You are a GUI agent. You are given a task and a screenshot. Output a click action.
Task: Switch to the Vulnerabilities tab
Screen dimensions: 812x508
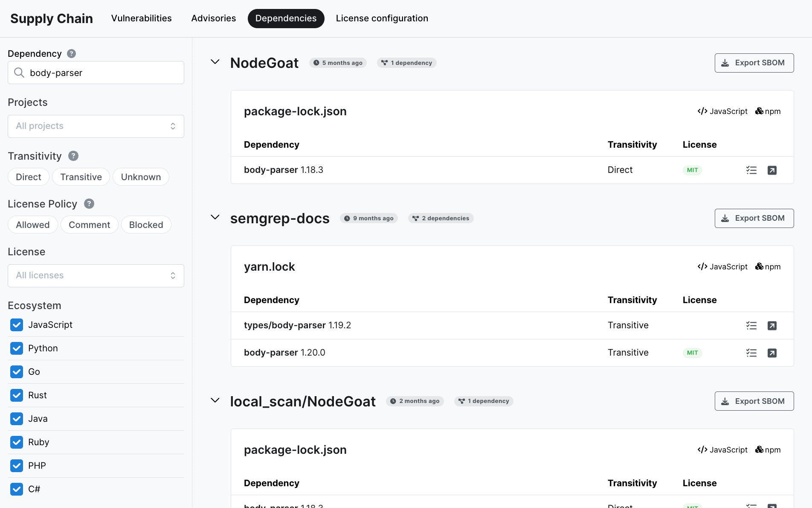tap(141, 18)
